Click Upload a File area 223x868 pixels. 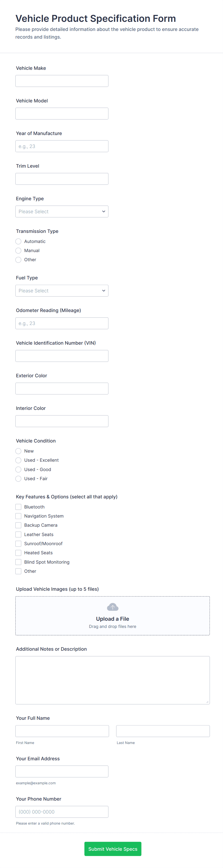(112, 619)
